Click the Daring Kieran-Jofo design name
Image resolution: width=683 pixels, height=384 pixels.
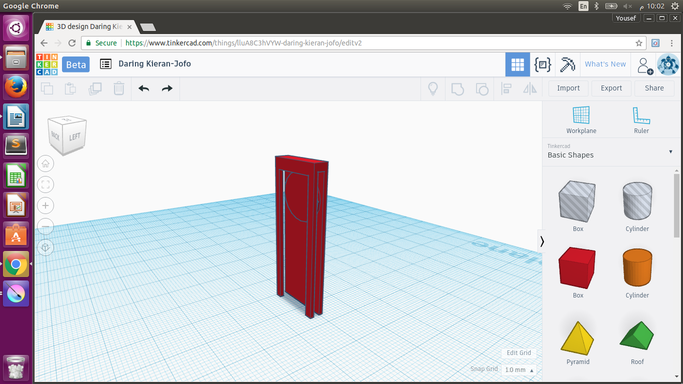155,64
